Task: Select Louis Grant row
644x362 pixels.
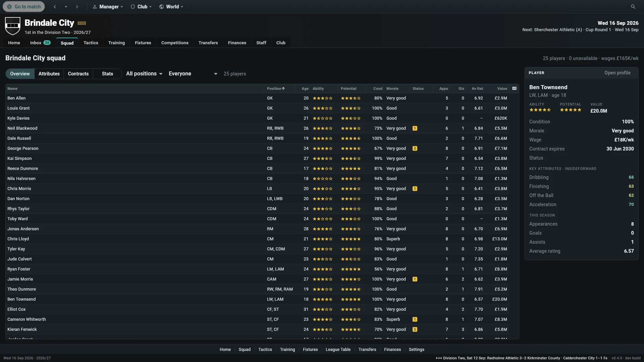Action: [x=258, y=108]
